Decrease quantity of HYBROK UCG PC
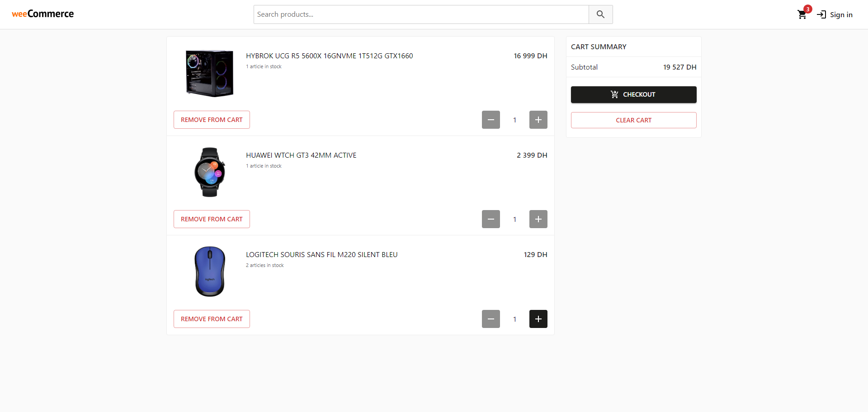 point(491,120)
